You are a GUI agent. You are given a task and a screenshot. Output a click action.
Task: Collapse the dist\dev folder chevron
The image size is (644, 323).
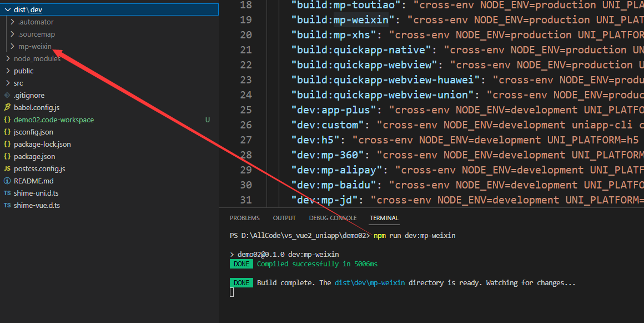(x=7, y=9)
